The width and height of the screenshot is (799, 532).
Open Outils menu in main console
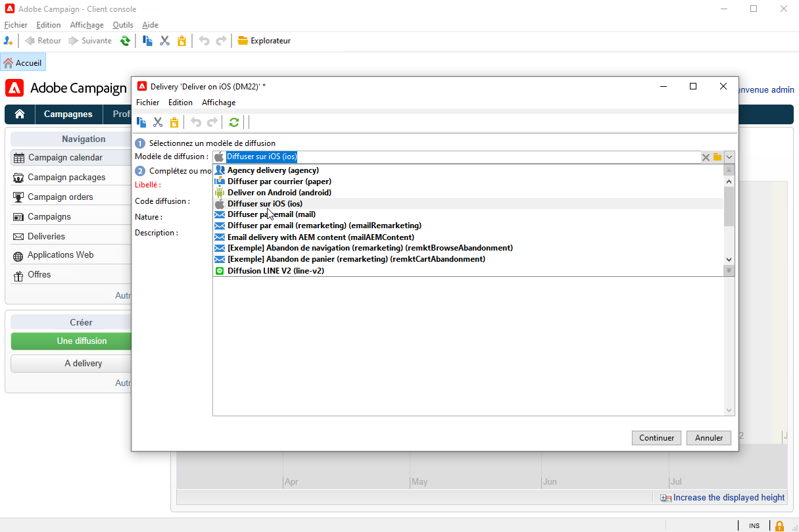pos(123,25)
